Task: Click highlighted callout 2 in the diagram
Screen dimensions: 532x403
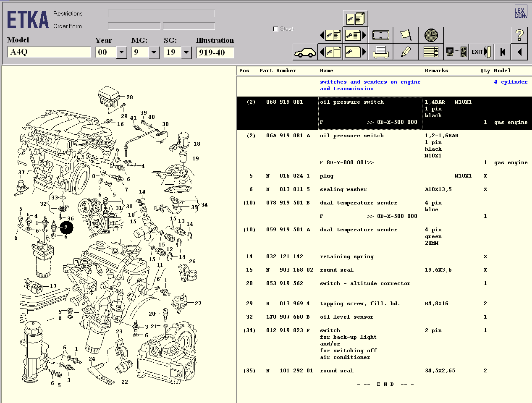Action: tap(66, 228)
